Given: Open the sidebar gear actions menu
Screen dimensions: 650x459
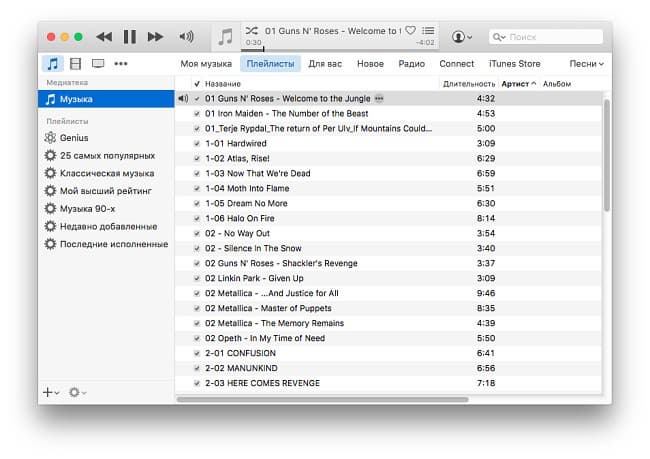Looking at the screenshot, I should (77, 392).
